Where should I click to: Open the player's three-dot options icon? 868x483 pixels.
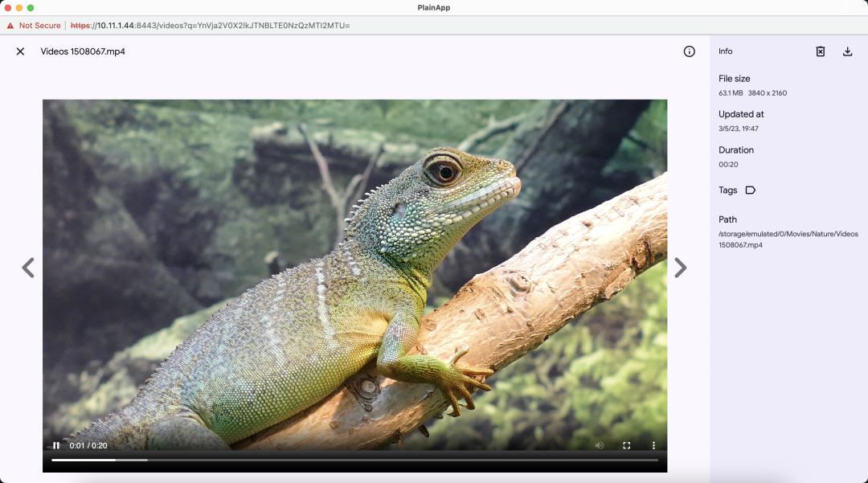[653, 444]
